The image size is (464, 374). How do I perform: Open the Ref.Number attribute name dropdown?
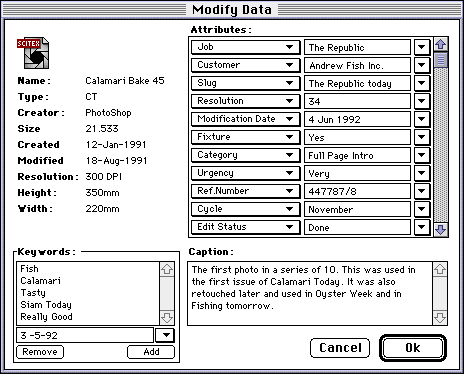point(245,191)
